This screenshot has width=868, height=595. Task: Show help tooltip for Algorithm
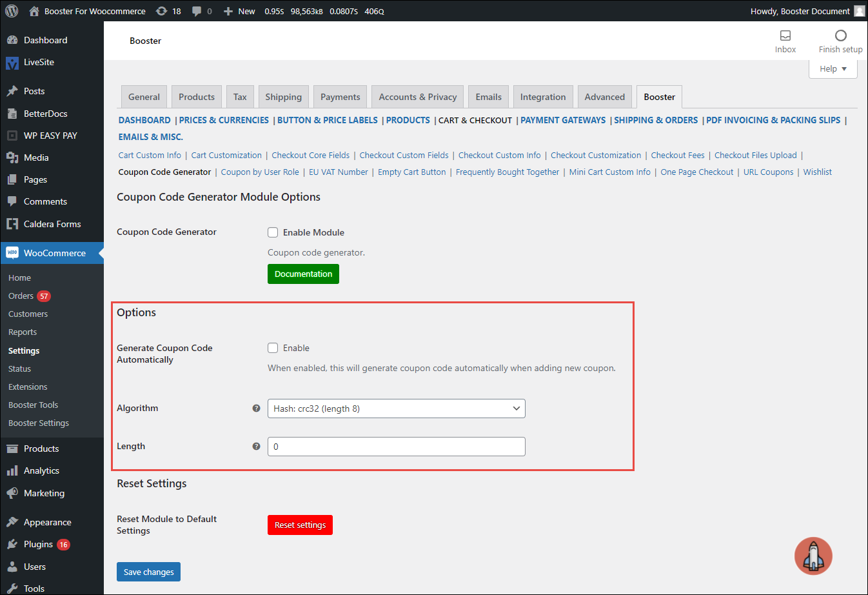click(256, 408)
